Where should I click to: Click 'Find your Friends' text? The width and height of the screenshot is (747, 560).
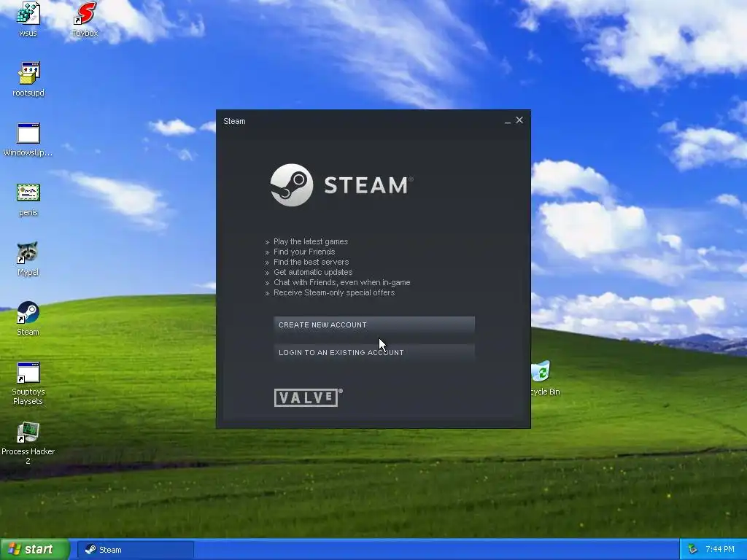tap(304, 252)
